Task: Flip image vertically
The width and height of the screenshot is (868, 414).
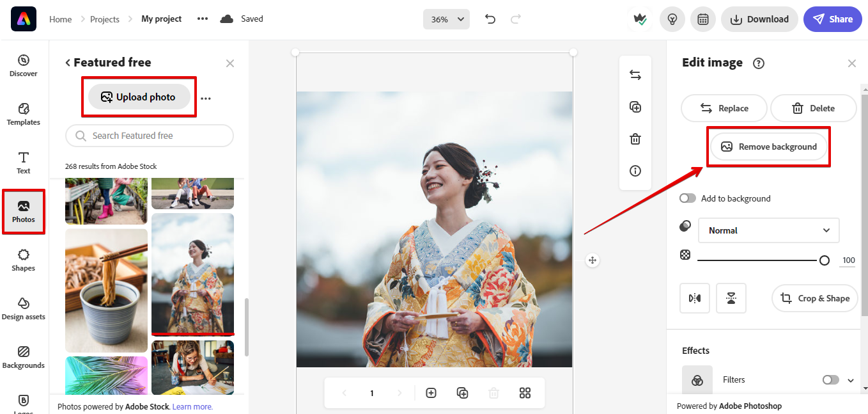Action: pyautogui.click(x=731, y=298)
